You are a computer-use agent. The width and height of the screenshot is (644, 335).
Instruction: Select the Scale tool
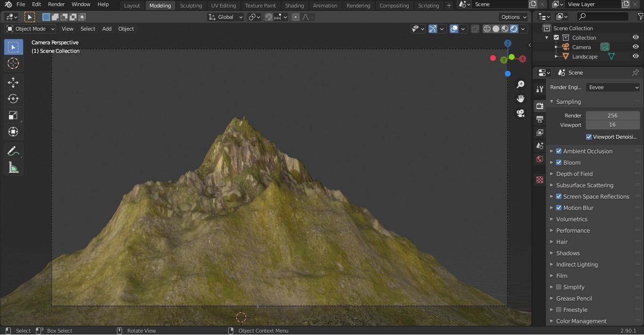click(x=13, y=115)
